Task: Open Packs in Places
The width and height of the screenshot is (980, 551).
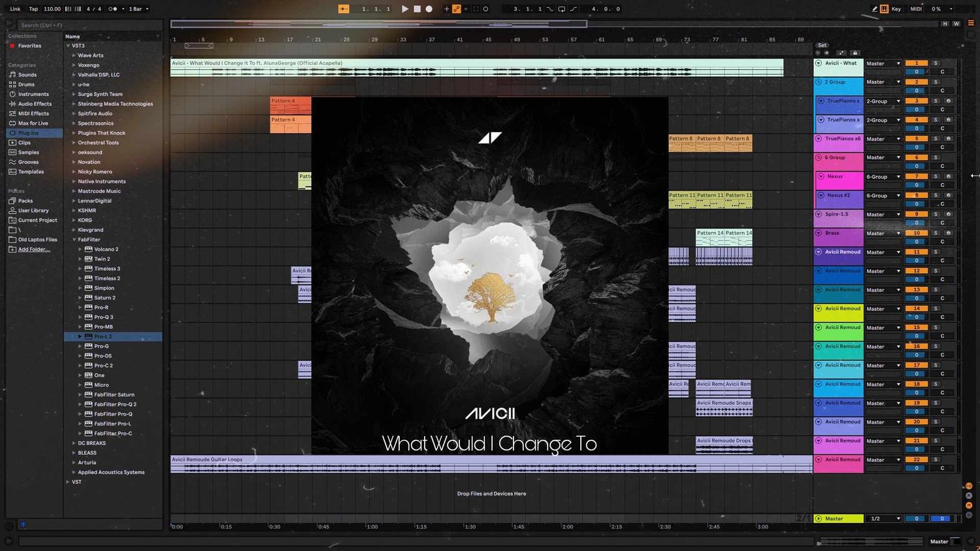Action: pos(25,201)
